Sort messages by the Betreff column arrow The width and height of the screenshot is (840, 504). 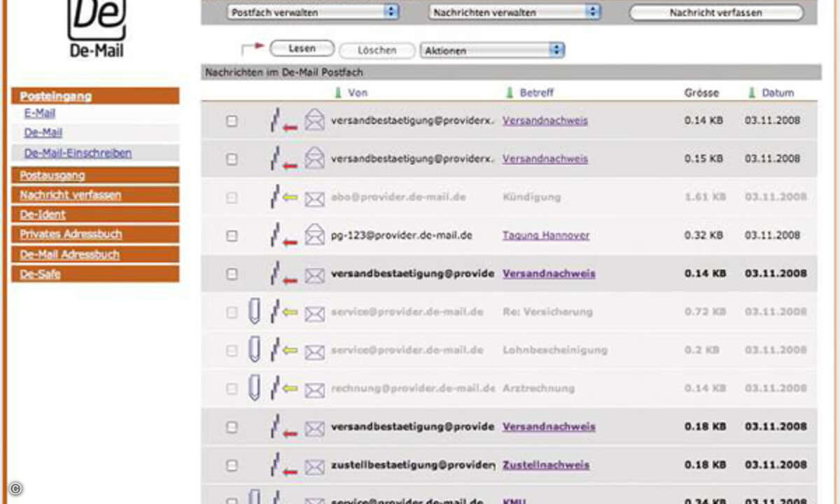tap(510, 92)
